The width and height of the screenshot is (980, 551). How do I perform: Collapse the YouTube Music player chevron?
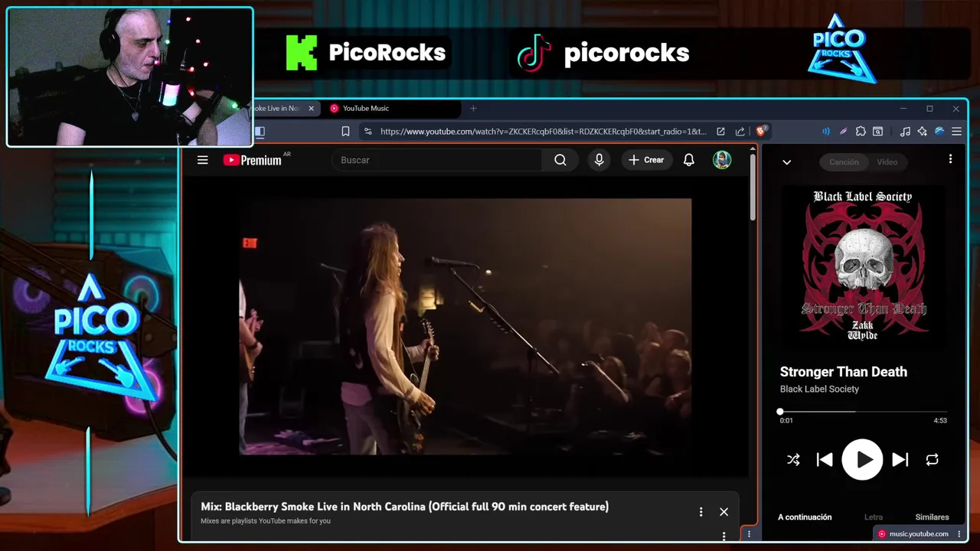pos(786,162)
